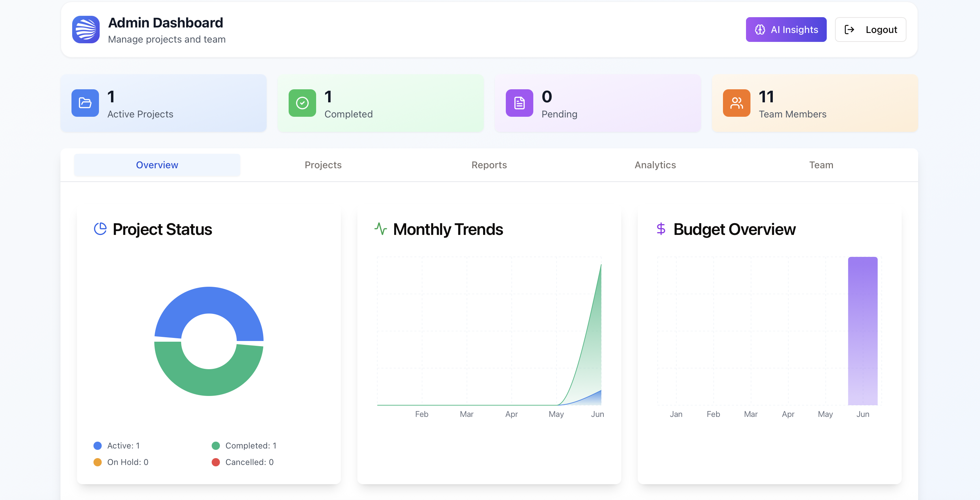Click the brain icon in AI Insights
Screen dimensions: 980x500
(x=760, y=30)
